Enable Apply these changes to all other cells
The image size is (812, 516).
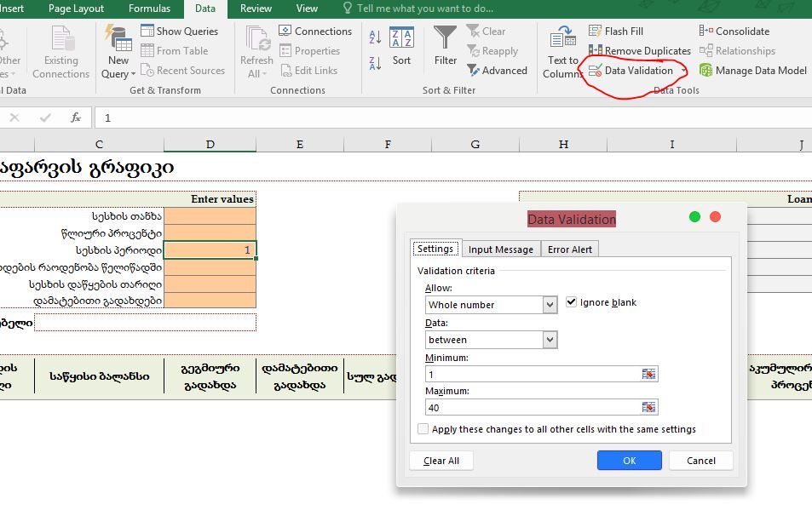(x=423, y=429)
